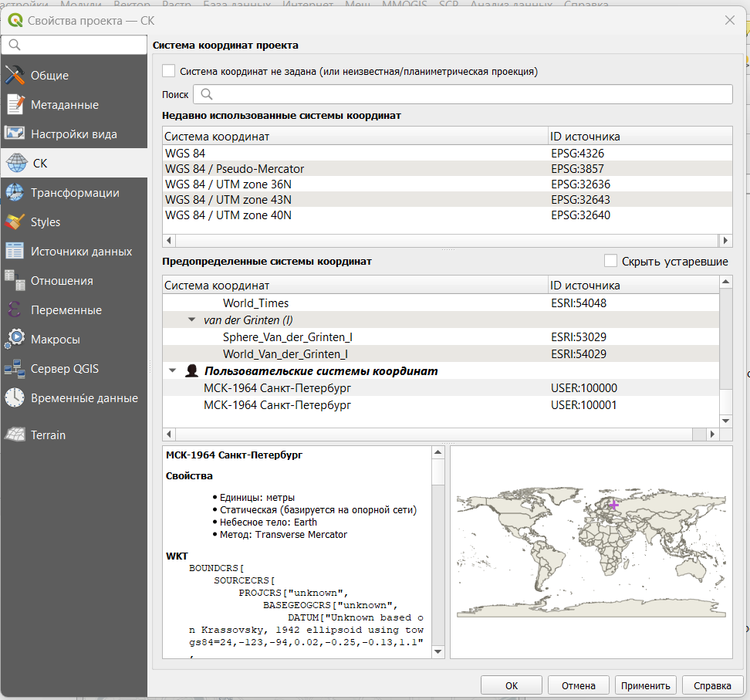This screenshot has width=750, height=700.
Task: Click scroll-up arrow of predefined CRS list
Action: click(725, 282)
